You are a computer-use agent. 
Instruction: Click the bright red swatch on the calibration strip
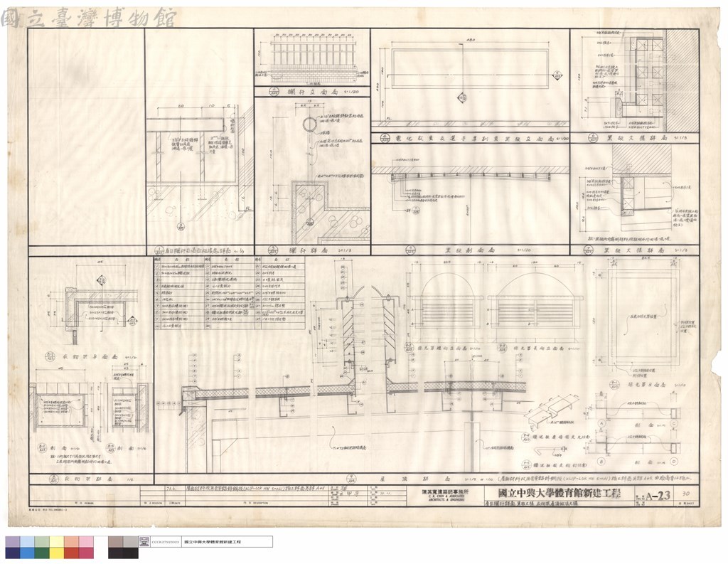point(71,553)
